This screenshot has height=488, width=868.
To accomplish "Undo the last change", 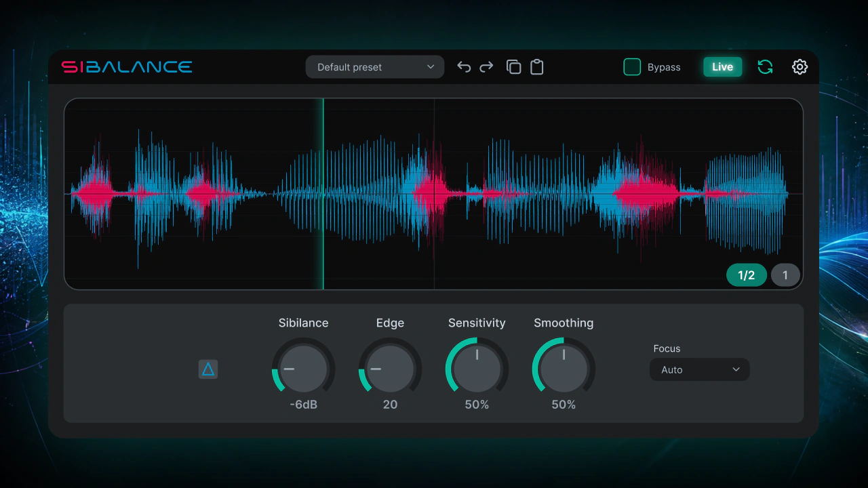I will (464, 67).
